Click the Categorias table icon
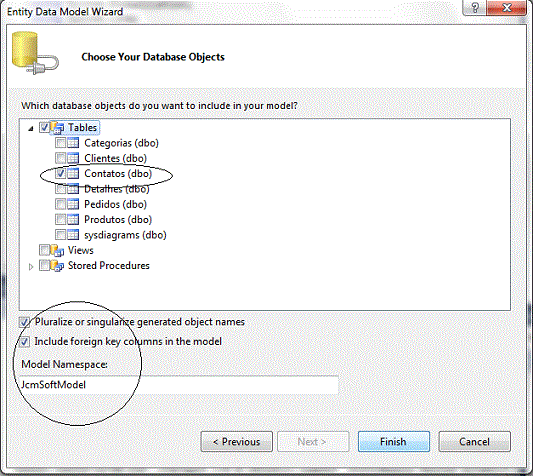This screenshot has width=533, height=476. point(73,143)
